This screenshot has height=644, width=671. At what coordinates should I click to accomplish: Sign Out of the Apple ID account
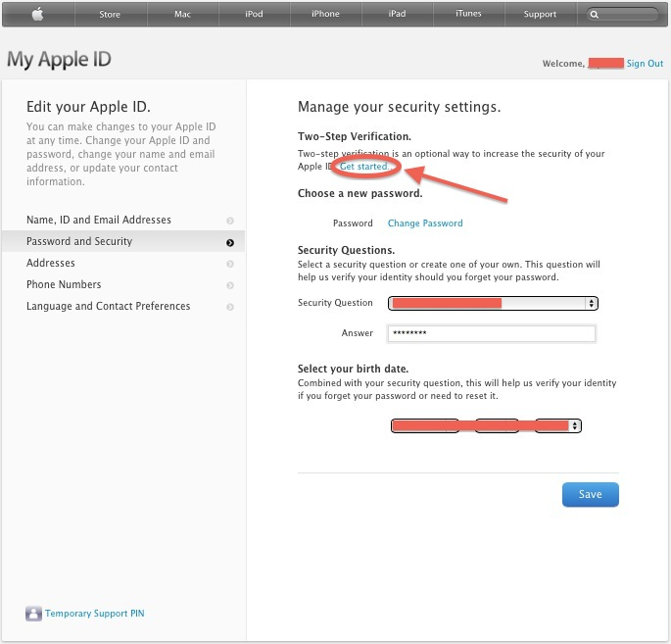645,64
